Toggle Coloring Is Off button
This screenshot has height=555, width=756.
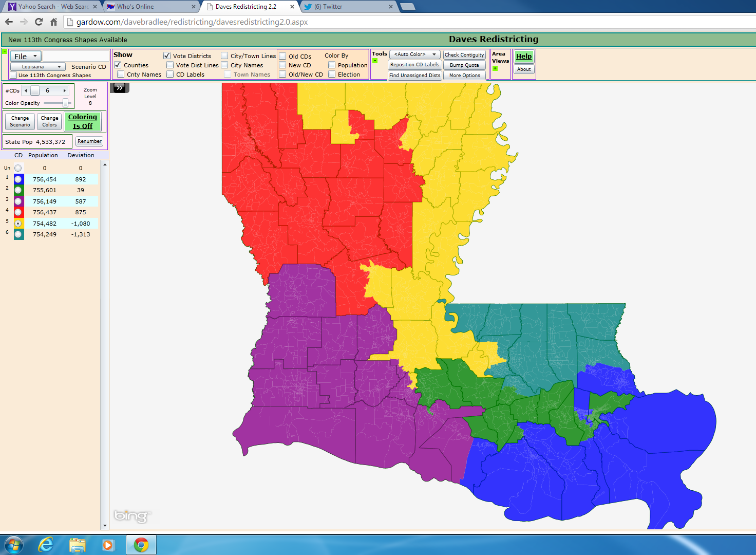pos(83,121)
